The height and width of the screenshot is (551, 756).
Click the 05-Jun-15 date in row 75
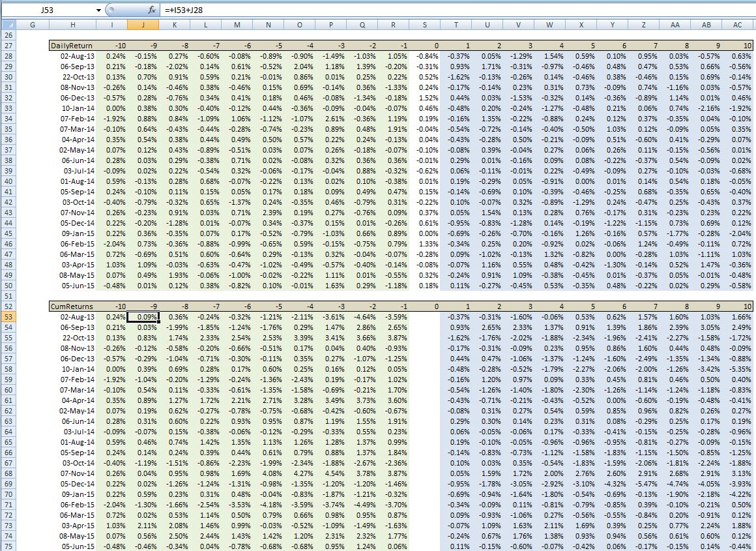[76, 546]
